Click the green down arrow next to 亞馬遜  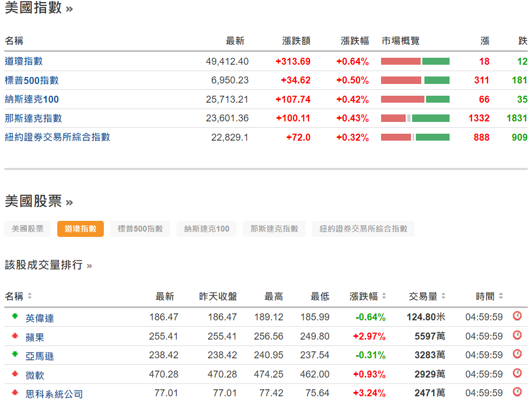click(x=14, y=355)
